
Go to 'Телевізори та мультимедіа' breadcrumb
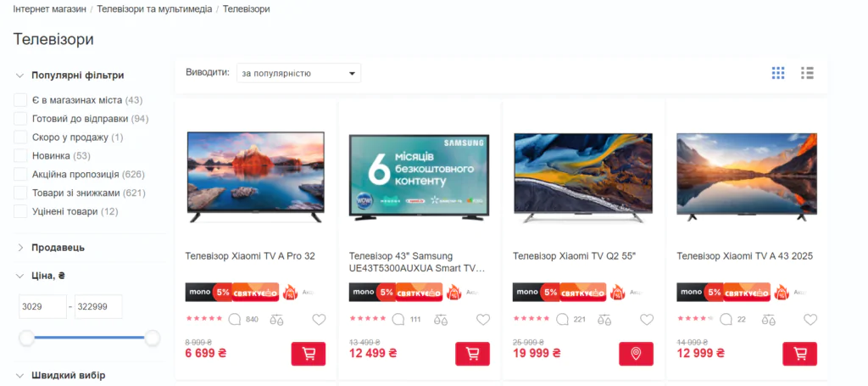click(154, 9)
